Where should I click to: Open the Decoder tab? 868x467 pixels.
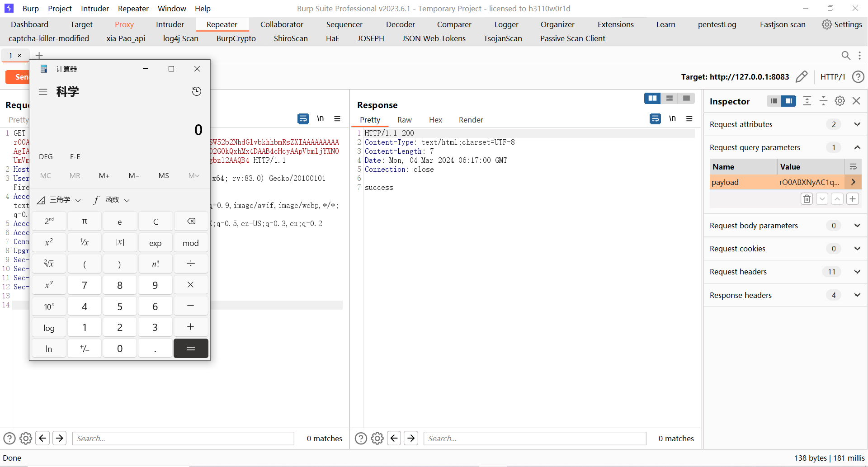click(400, 24)
